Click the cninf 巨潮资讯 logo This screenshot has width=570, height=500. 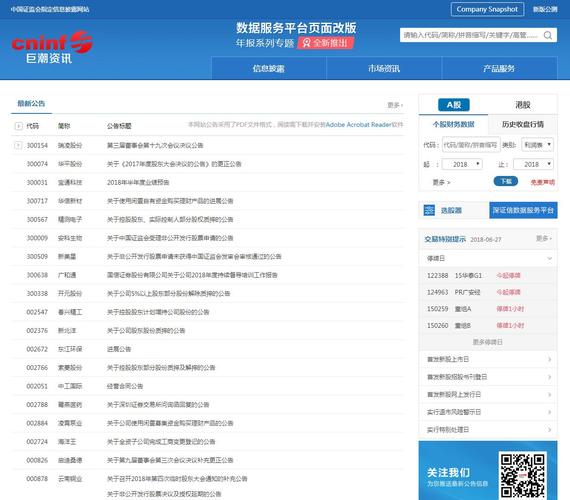[x=51, y=47]
